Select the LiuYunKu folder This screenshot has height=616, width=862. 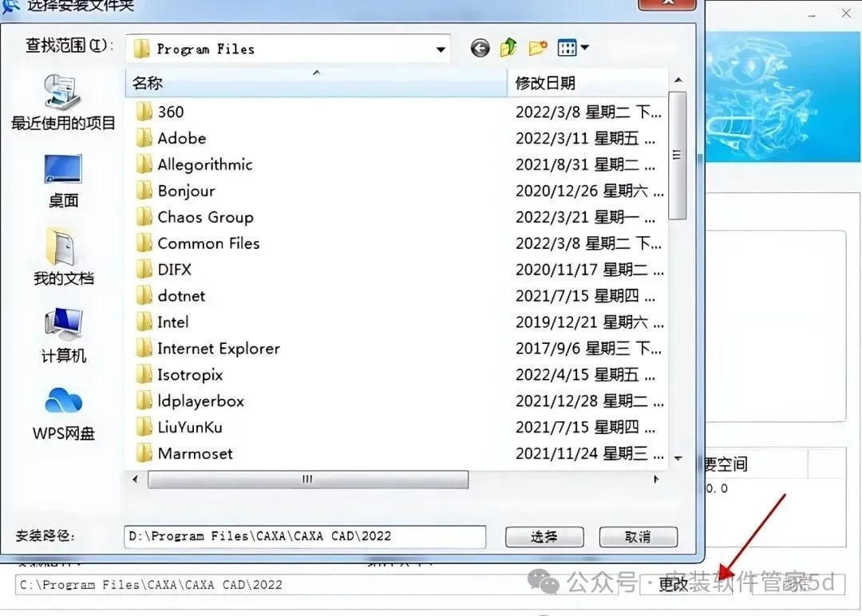(x=180, y=427)
